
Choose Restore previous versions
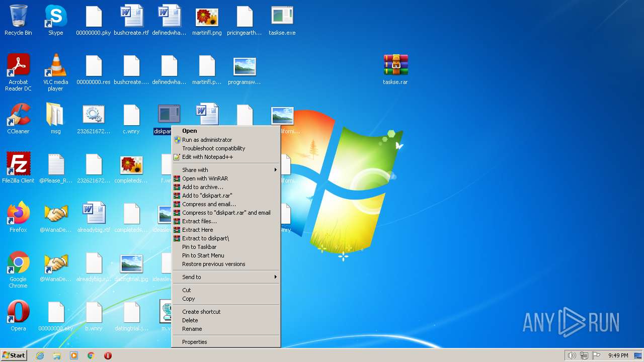coord(226,264)
